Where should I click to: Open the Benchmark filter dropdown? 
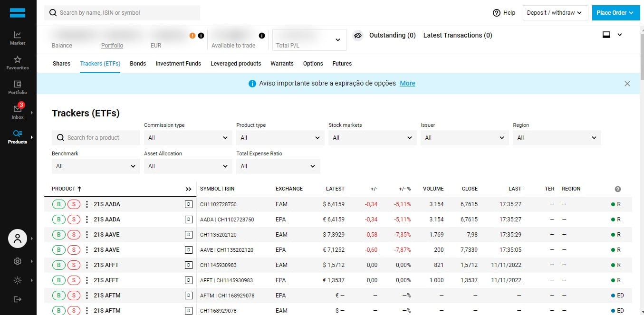95,166
